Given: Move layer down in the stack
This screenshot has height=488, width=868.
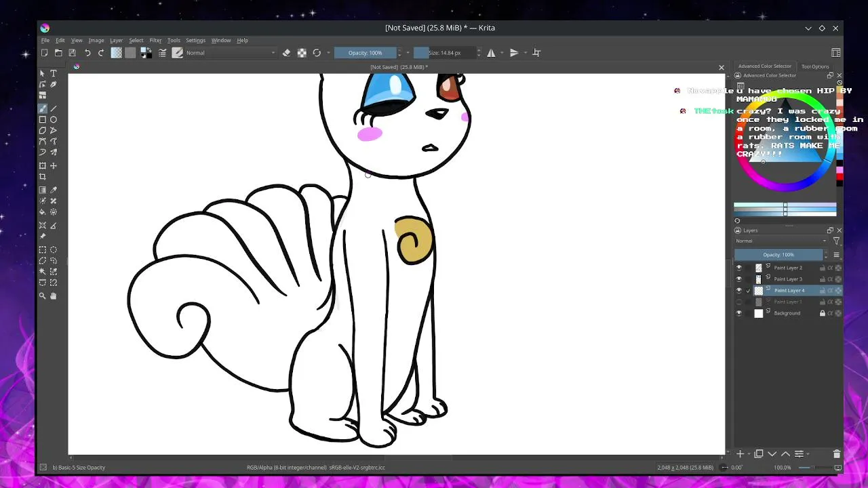Looking at the screenshot, I should 772,454.
